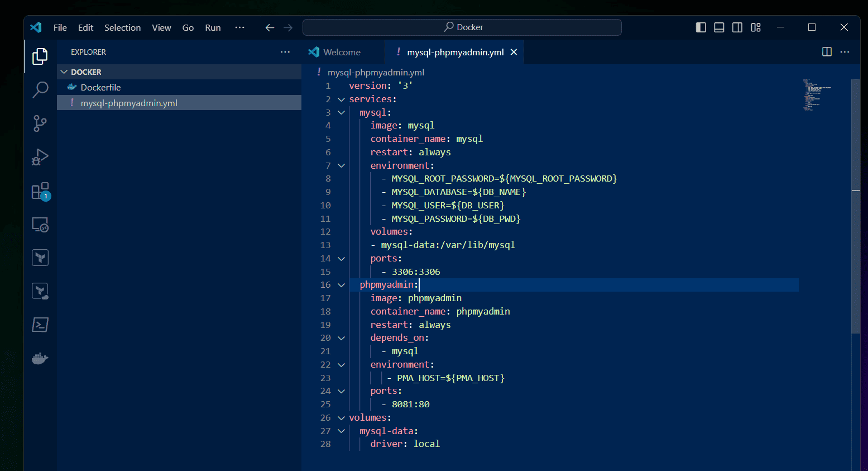This screenshot has width=868, height=471.
Task: Open the Explorer view in activity bar
Action: pyautogui.click(x=40, y=56)
